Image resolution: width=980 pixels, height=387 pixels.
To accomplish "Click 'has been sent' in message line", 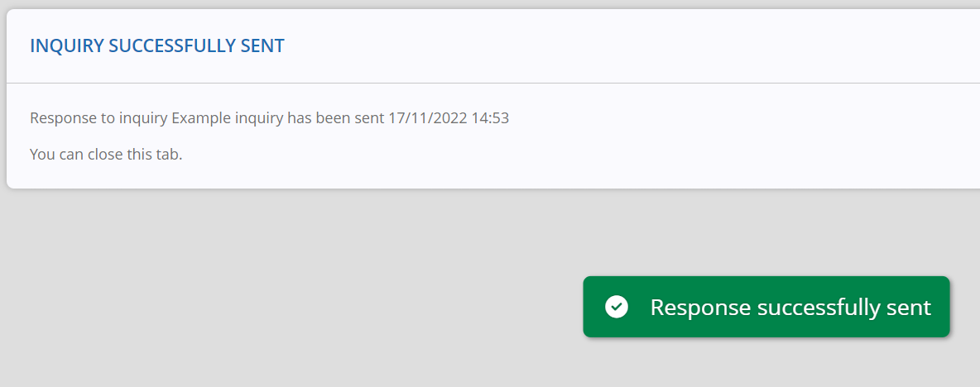I will pos(336,118).
